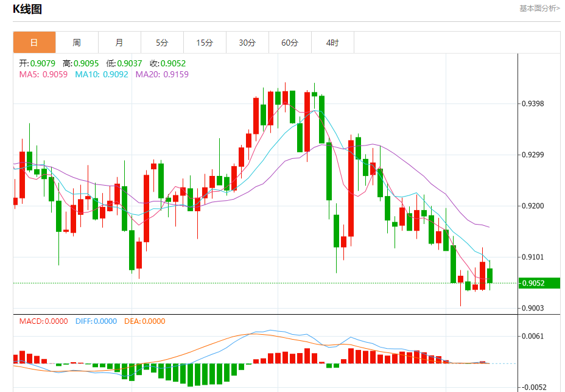Click the DEA:0.0000 label
This screenshot has width=565, height=392.
click(x=145, y=321)
